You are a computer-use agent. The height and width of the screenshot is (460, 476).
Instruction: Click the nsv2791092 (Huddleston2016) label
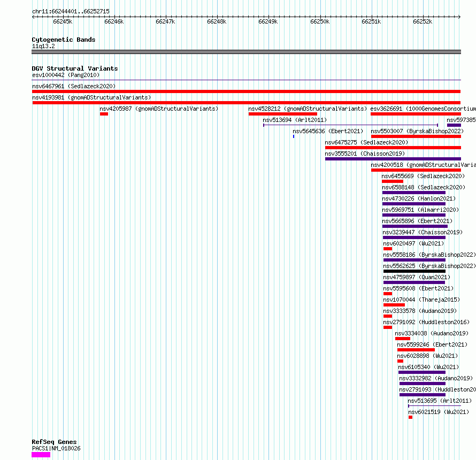click(x=426, y=322)
